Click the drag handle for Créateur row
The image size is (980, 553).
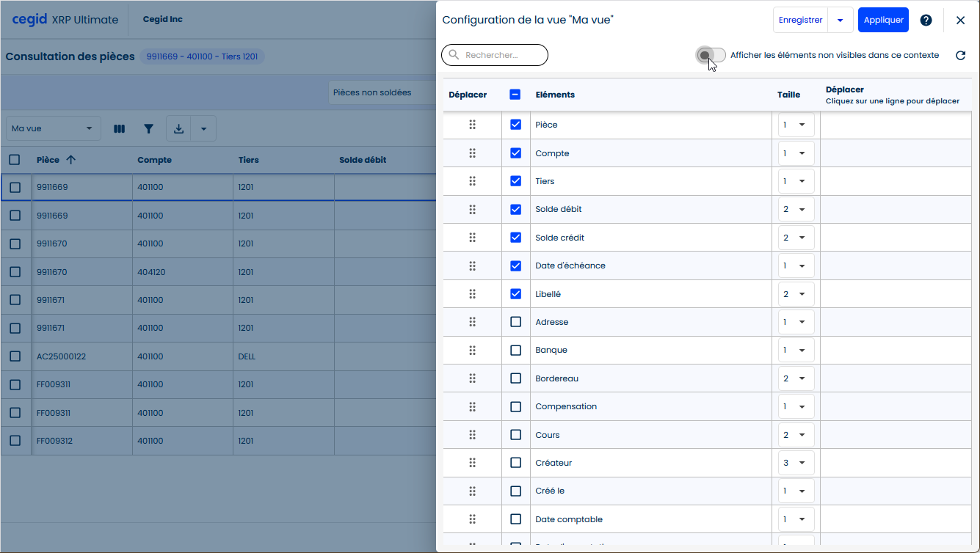pyautogui.click(x=472, y=463)
